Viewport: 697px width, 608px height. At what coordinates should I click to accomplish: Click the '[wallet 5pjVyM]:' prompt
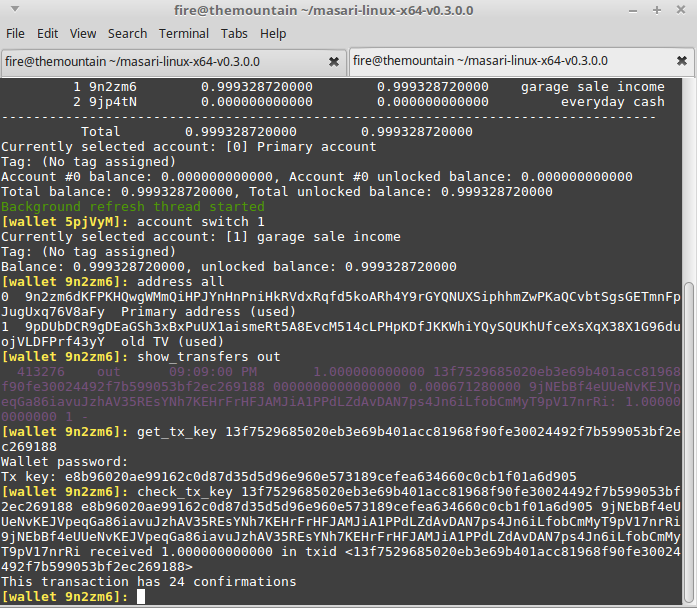click(65, 222)
